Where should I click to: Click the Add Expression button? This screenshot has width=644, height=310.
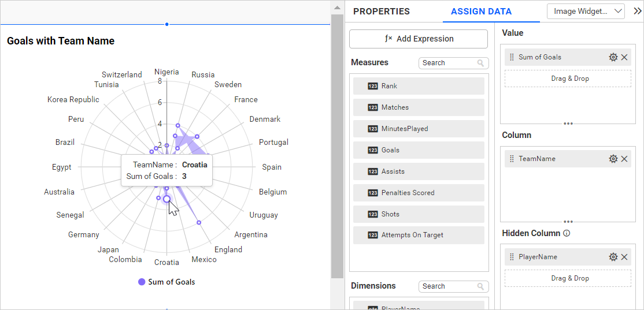click(419, 39)
